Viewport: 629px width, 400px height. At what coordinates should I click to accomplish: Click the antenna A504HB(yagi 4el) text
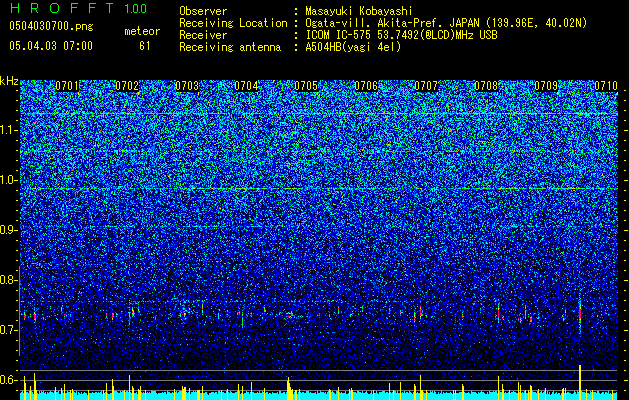[353, 47]
